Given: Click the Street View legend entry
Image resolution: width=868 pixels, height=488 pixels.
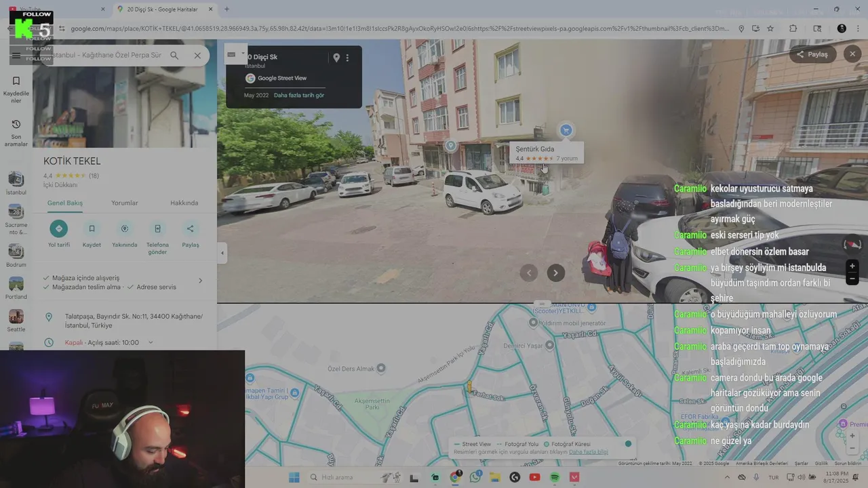Looking at the screenshot, I should 473,444.
